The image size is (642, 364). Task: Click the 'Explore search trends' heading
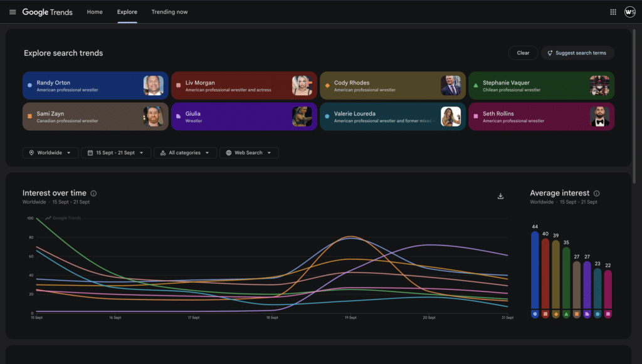click(x=63, y=53)
